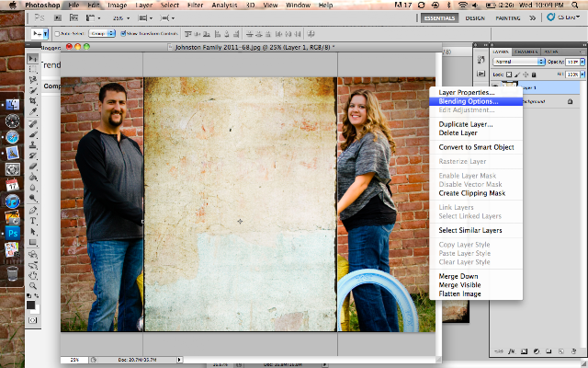Switch to the Channels tab
Image resolution: width=588 pixels, height=368 pixels.
tap(526, 52)
